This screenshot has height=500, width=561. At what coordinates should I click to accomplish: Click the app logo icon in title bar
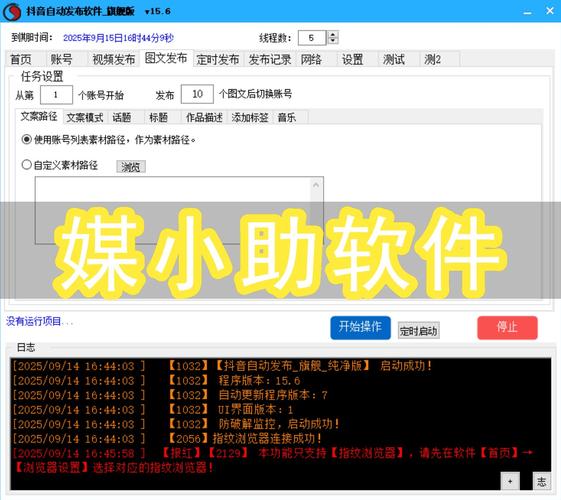coord(12,11)
